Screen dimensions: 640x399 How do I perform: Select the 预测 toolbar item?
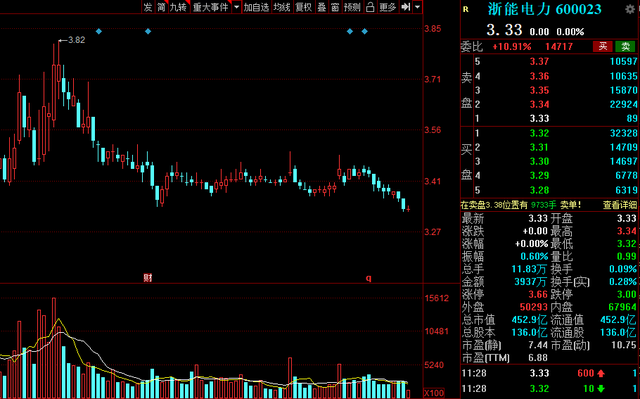click(x=352, y=7)
